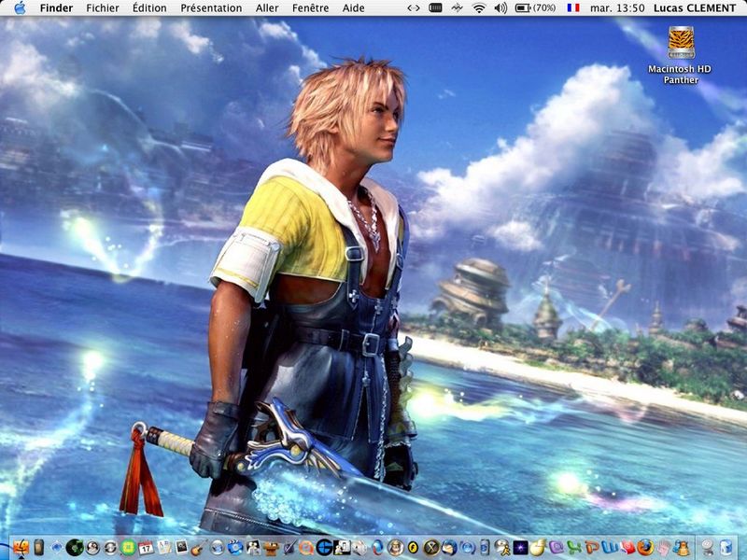This screenshot has width=747, height=560.
Task: Open the French flag input menu
Action: (x=573, y=7)
